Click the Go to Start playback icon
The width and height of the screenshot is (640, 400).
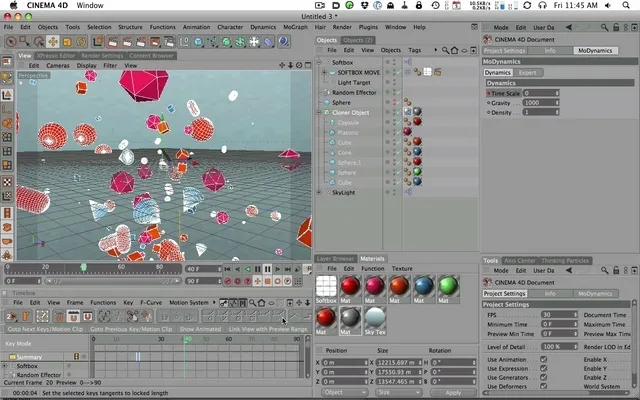[x=228, y=269]
